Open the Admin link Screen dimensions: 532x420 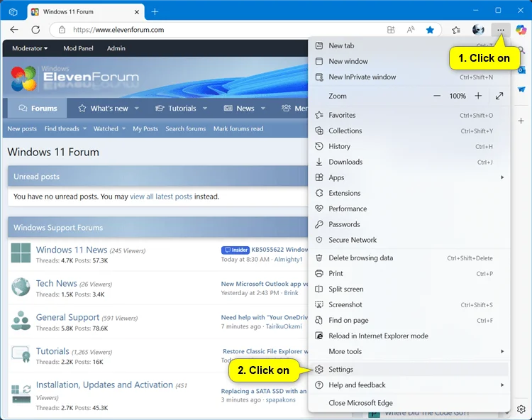pos(116,48)
